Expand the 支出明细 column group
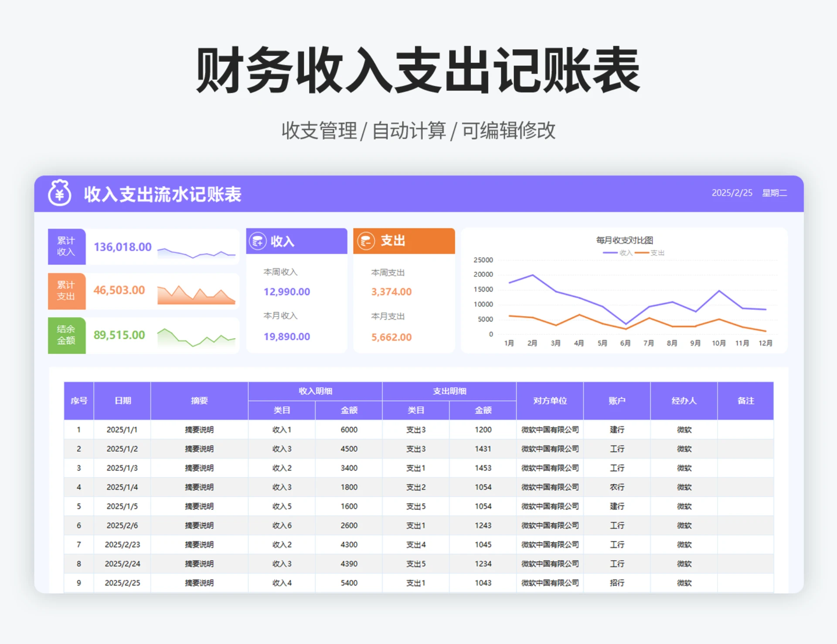Viewport: 837px width, 644px height. click(x=449, y=391)
